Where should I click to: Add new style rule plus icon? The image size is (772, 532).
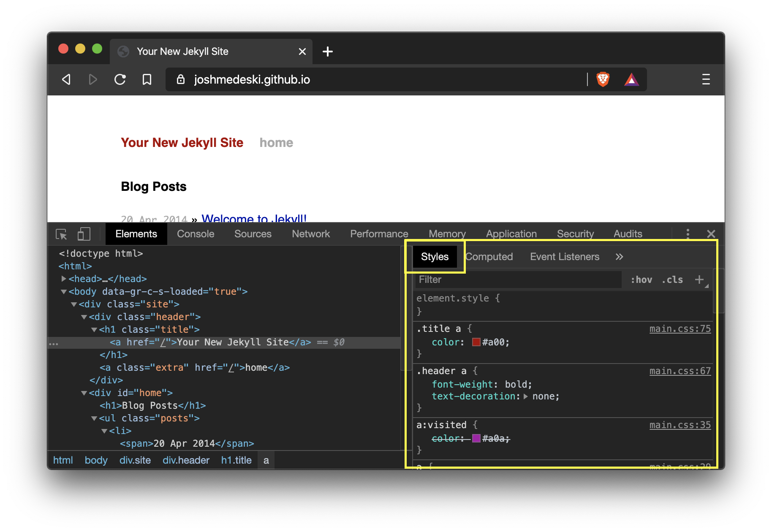(x=699, y=280)
